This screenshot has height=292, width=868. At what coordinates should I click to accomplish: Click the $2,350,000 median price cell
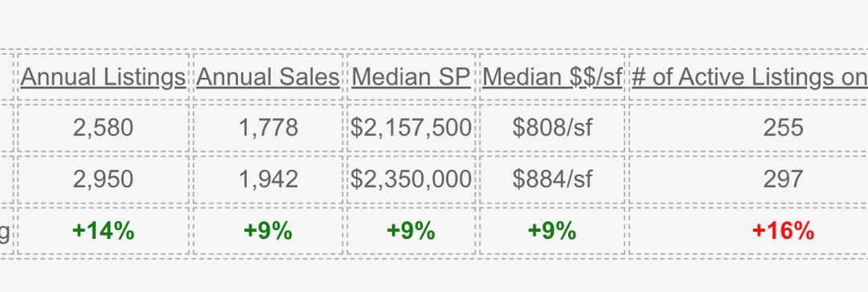(411, 179)
